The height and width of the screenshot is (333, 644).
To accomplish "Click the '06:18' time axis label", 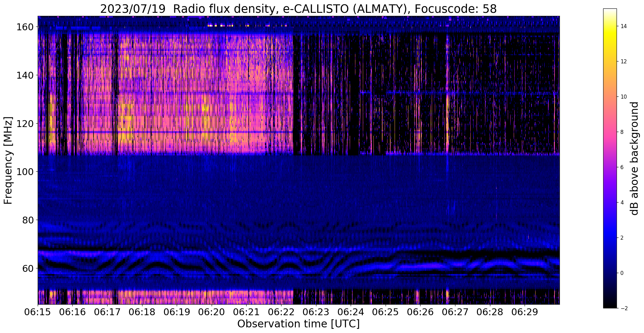I will 142,312.
